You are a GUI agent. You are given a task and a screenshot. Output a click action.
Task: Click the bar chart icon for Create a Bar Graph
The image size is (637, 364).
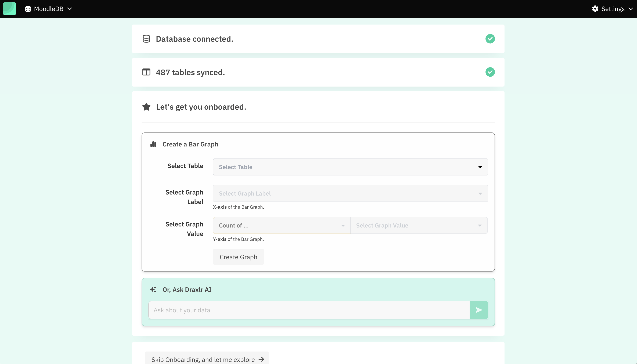(153, 144)
